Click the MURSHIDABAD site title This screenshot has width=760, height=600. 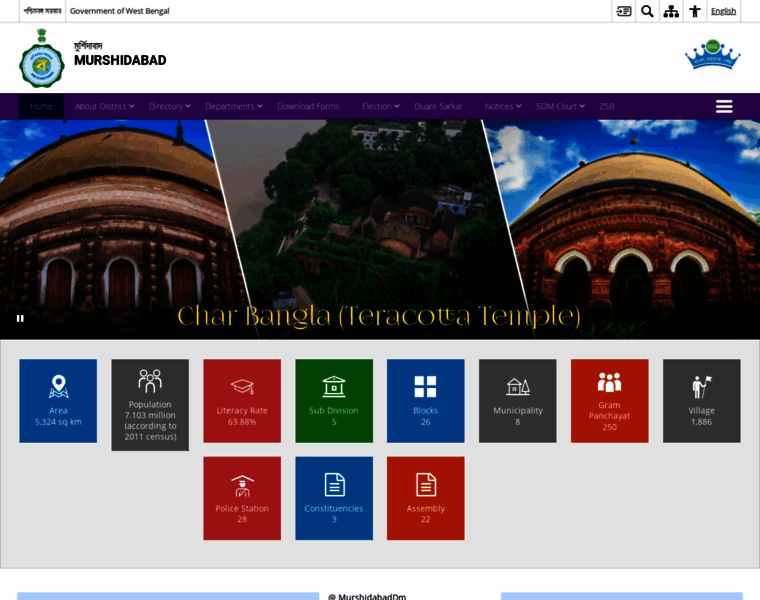(x=120, y=60)
